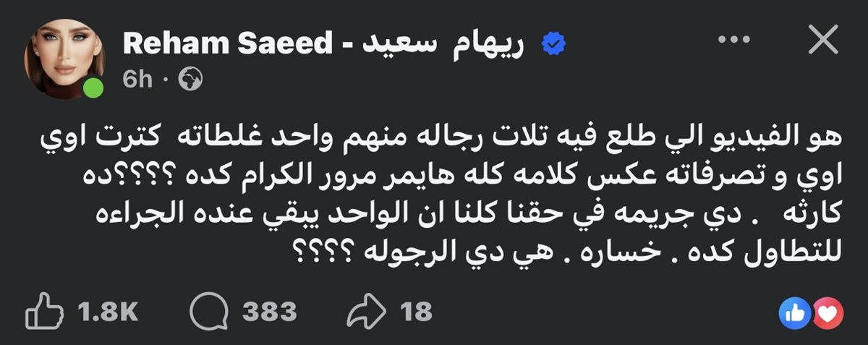View the 1.8K likes count
Viewport: 868px width, 345px height.
[107, 312]
